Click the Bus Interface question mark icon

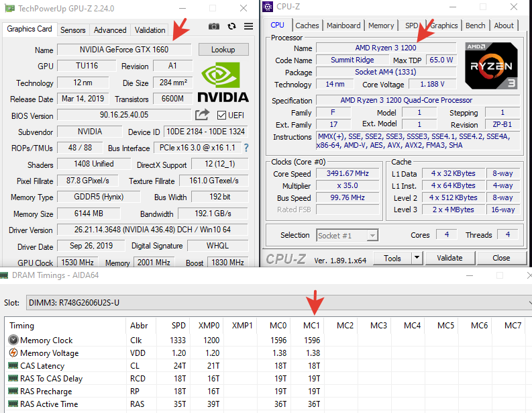pos(246,148)
